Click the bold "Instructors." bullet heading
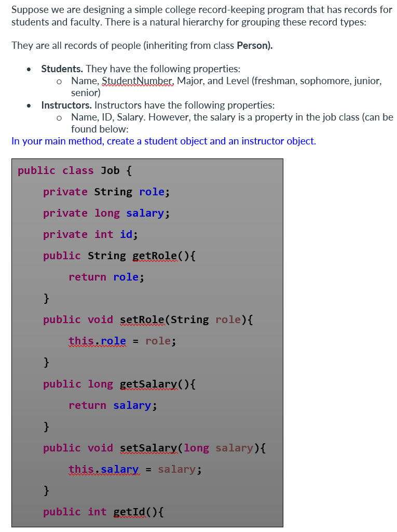 click(x=66, y=105)
